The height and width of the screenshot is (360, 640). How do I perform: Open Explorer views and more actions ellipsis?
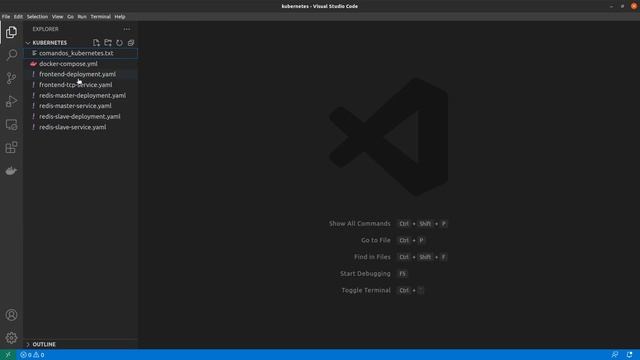127,29
